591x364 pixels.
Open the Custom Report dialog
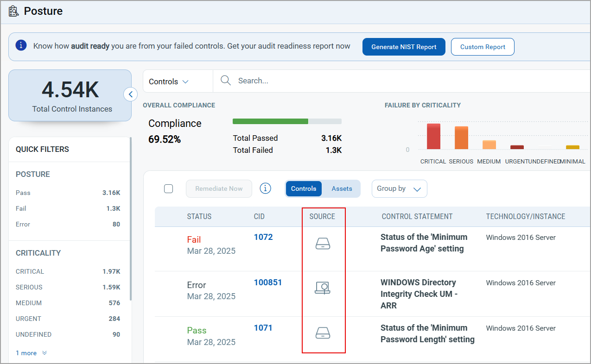(482, 46)
